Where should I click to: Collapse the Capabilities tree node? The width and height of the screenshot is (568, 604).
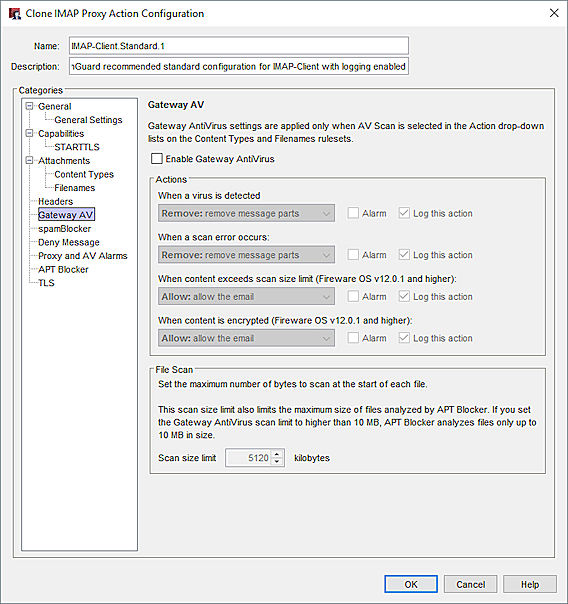[29, 133]
